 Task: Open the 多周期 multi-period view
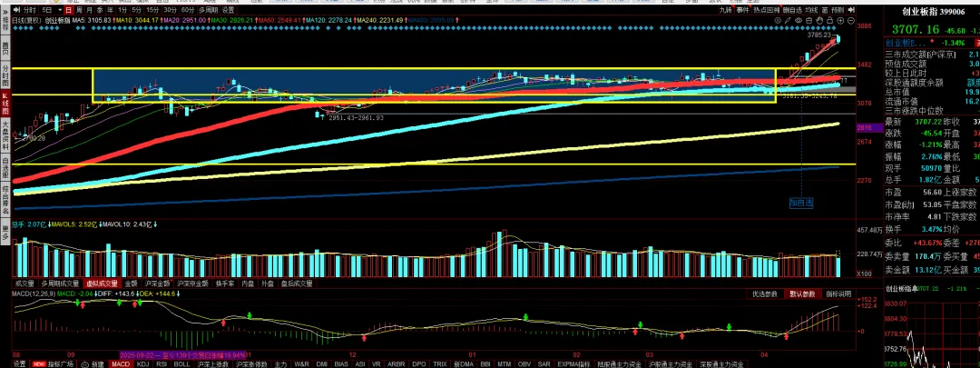pos(208,10)
